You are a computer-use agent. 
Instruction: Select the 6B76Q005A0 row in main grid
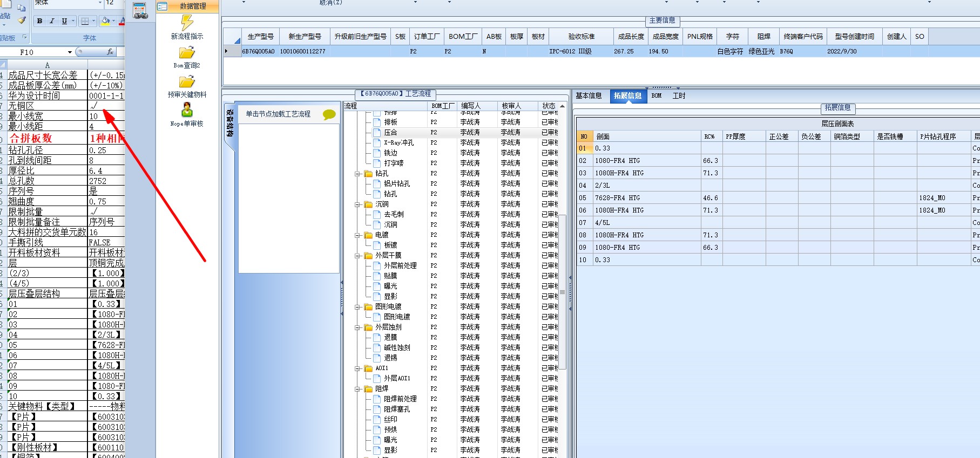(601, 51)
